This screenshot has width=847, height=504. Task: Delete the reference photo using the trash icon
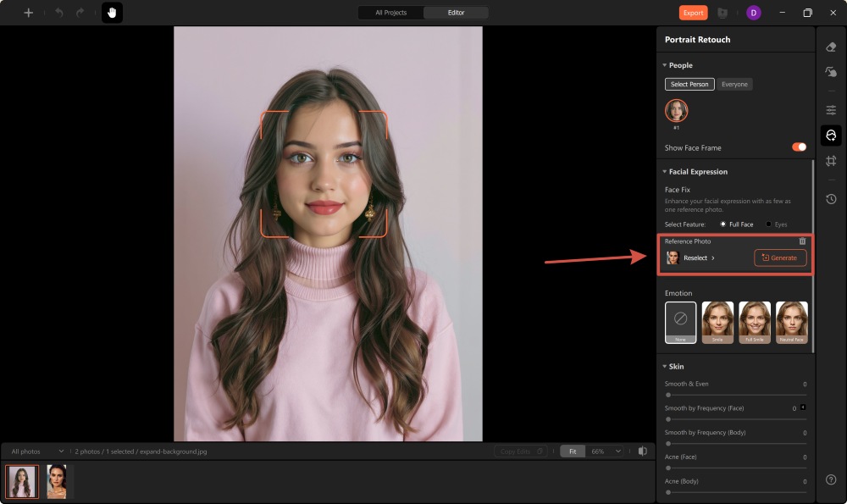(802, 241)
